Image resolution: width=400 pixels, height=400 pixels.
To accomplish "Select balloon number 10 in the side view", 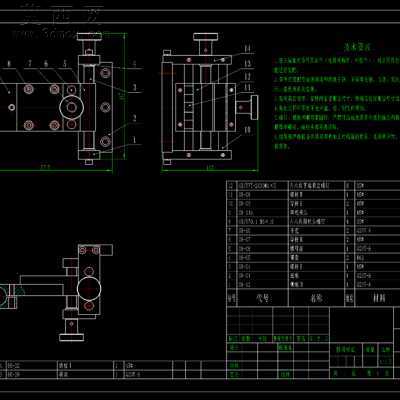I will point(247,130).
